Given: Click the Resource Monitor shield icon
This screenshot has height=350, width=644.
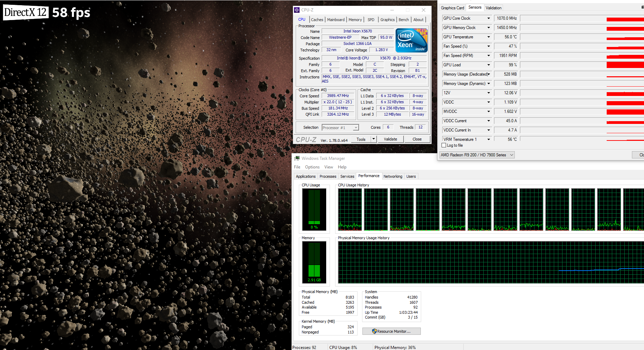Looking at the screenshot, I should click(374, 331).
